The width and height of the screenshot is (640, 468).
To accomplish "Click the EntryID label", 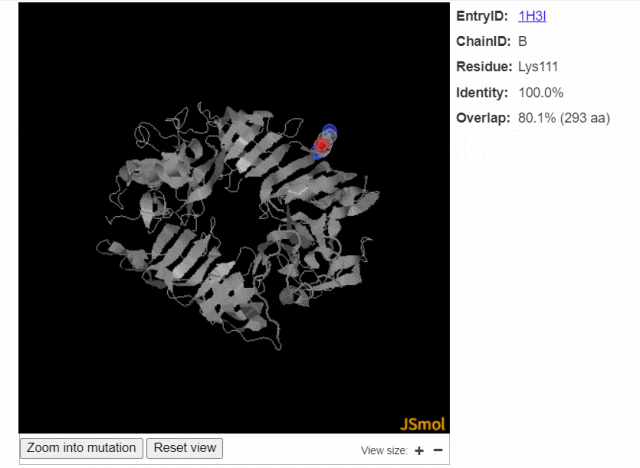I will [482, 16].
